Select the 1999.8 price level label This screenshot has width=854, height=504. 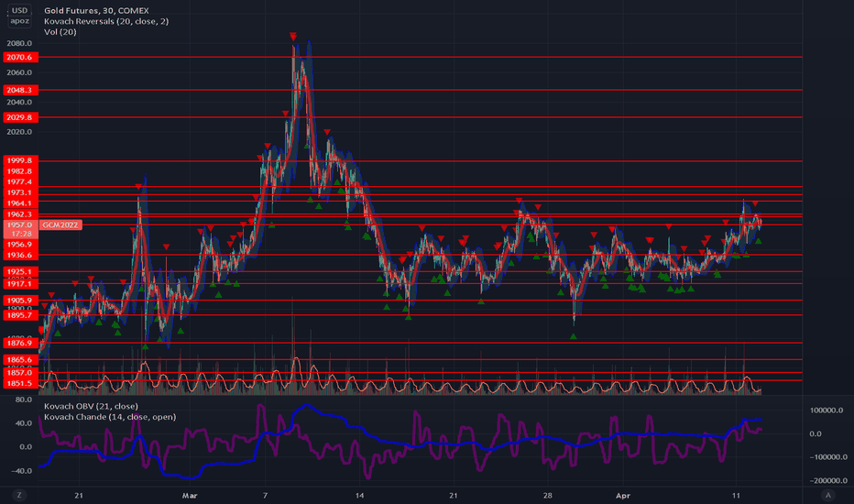(x=21, y=160)
